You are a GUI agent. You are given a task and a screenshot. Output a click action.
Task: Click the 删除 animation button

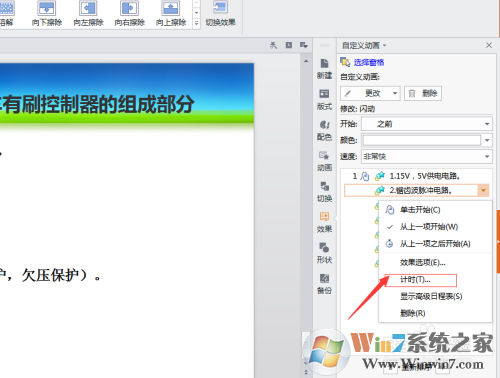[x=423, y=93]
